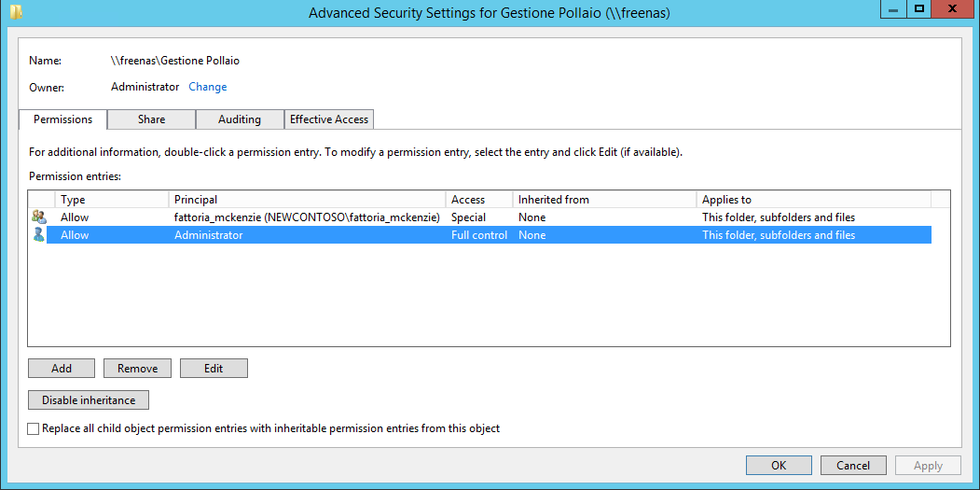This screenshot has width=980, height=490.
Task: Switch to the Auditing tab
Action: [240, 119]
